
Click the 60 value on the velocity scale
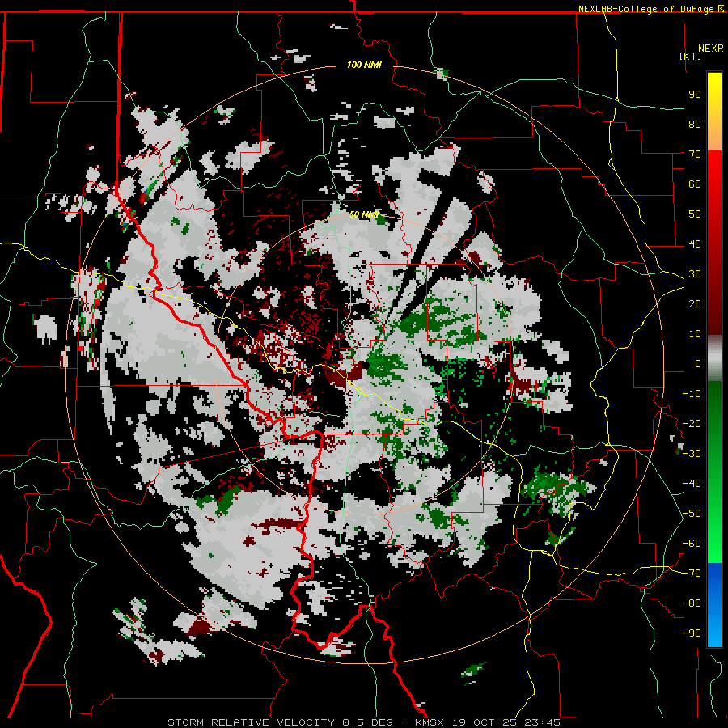pos(695,184)
